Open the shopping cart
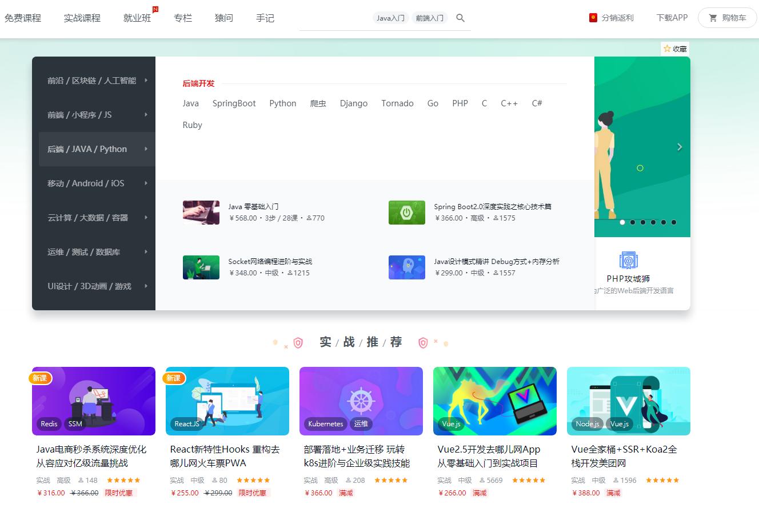 [727, 18]
